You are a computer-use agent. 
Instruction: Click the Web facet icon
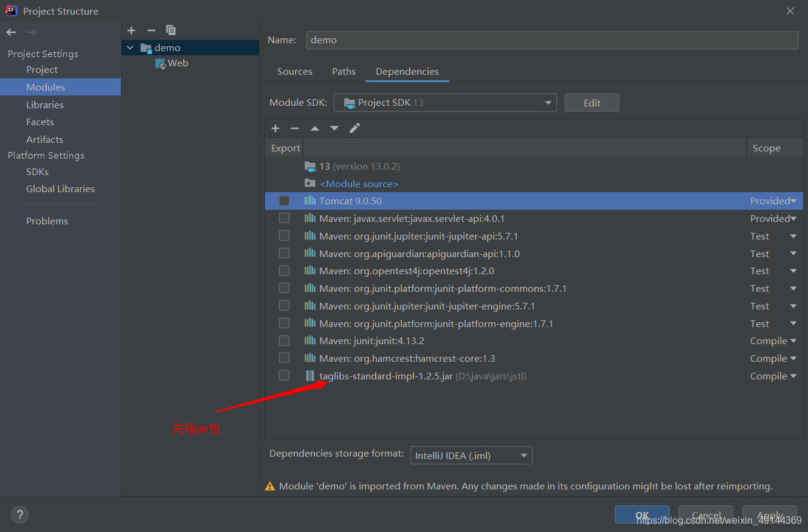pos(161,63)
